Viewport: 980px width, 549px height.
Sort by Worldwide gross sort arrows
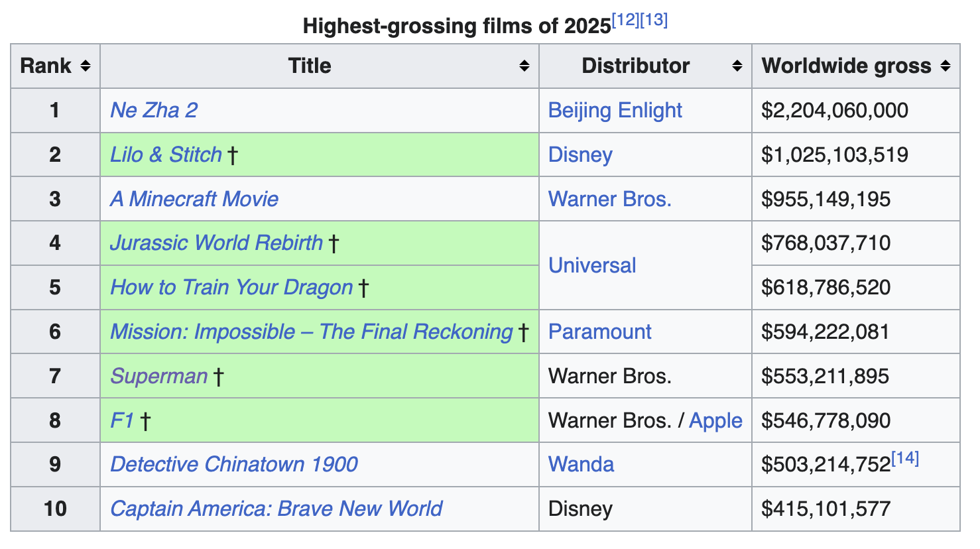[945, 66]
